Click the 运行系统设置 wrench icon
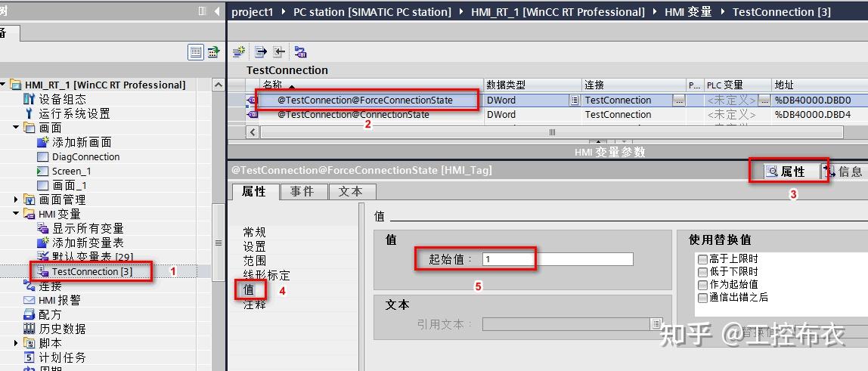This screenshot has width=868, height=371. [29, 113]
